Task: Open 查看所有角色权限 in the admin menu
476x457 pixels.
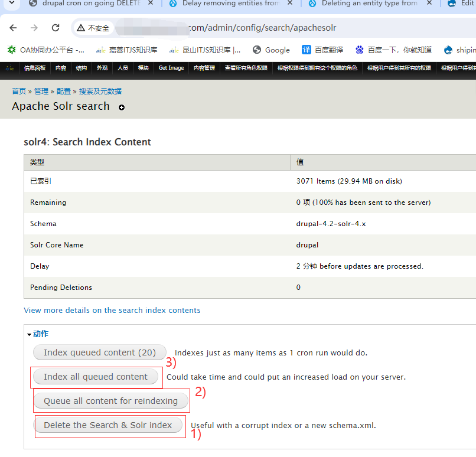Action: click(x=246, y=68)
